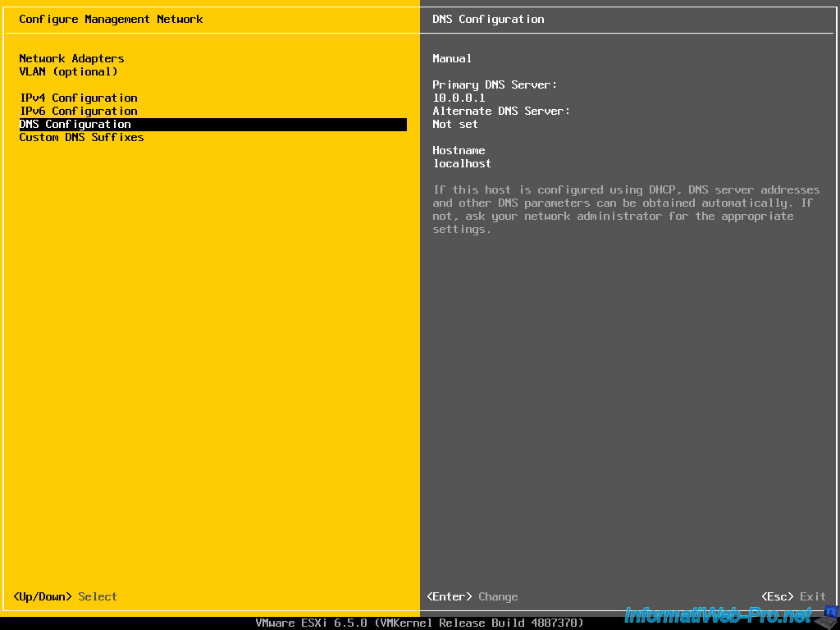This screenshot has height=630, width=840.
Task: Select IPv4 Configuration entry
Action: pyautogui.click(x=79, y=98)
